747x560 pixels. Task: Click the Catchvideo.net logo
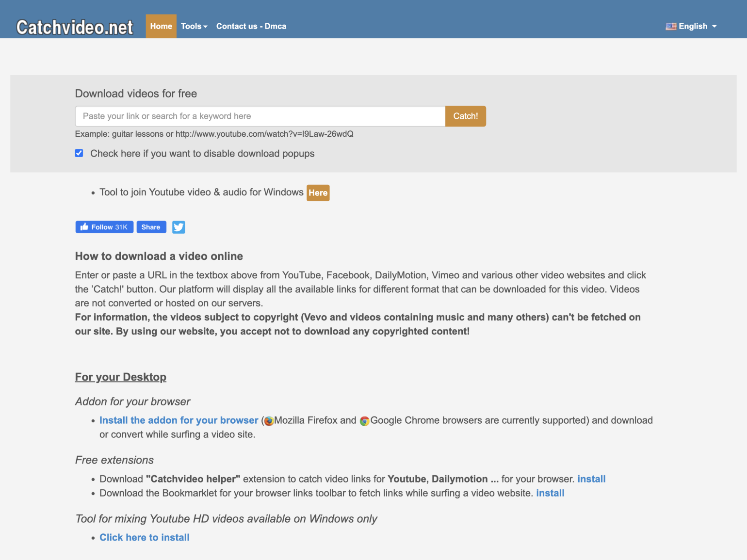pos(75,27)
